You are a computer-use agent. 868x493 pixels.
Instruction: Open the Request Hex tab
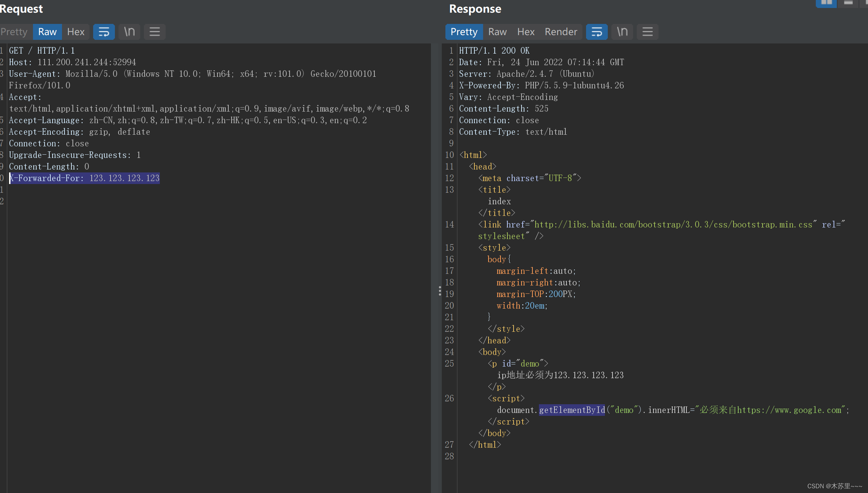[x=76, y=32]
